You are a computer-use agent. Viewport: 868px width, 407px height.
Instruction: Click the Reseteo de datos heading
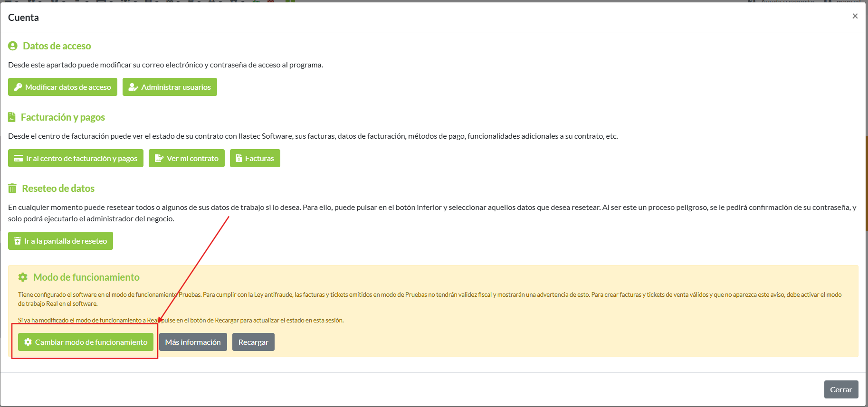tap(58, 189)
